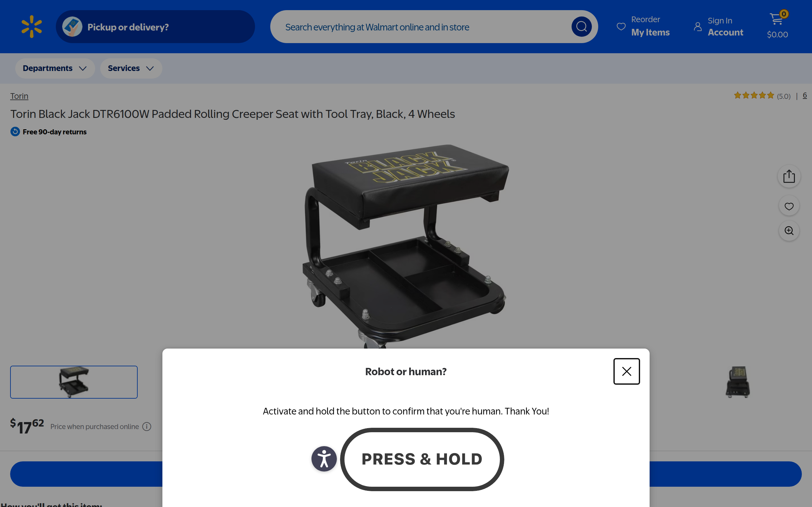Open accessibility options icon beside Press & Hold

(x=324, y=459)
